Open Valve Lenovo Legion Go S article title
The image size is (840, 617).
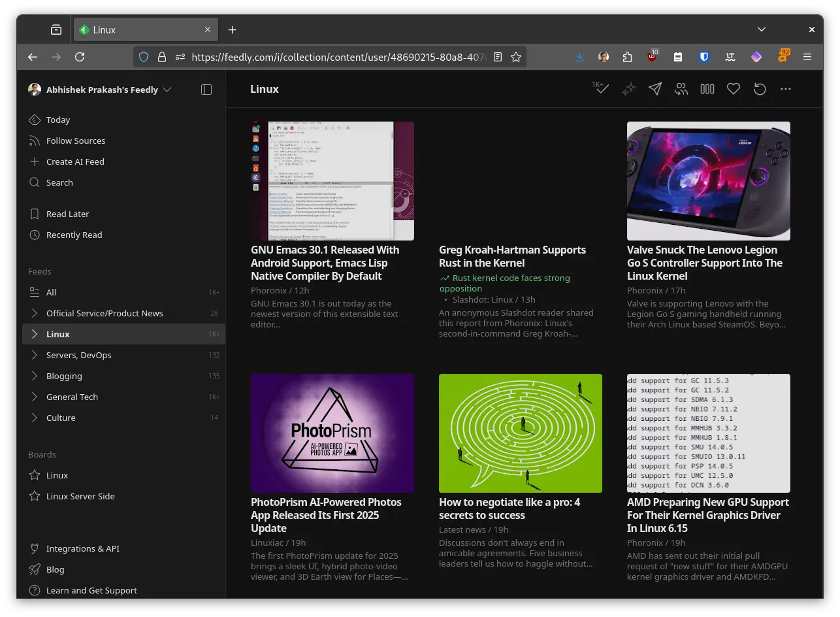tap(705, 263)
